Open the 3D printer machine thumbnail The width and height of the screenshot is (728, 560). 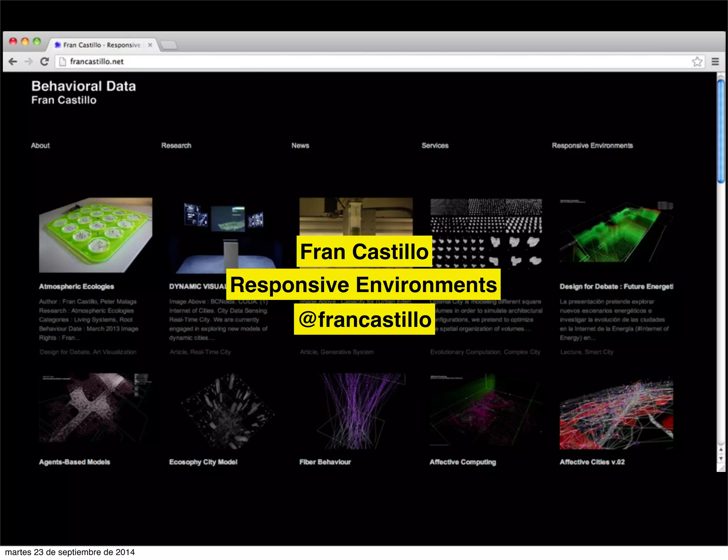coord(356,216)
